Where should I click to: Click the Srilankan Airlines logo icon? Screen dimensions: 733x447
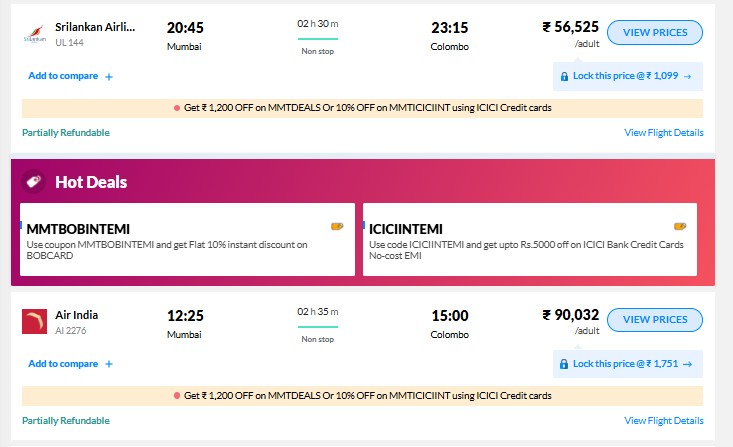click(x=34, y=33)
